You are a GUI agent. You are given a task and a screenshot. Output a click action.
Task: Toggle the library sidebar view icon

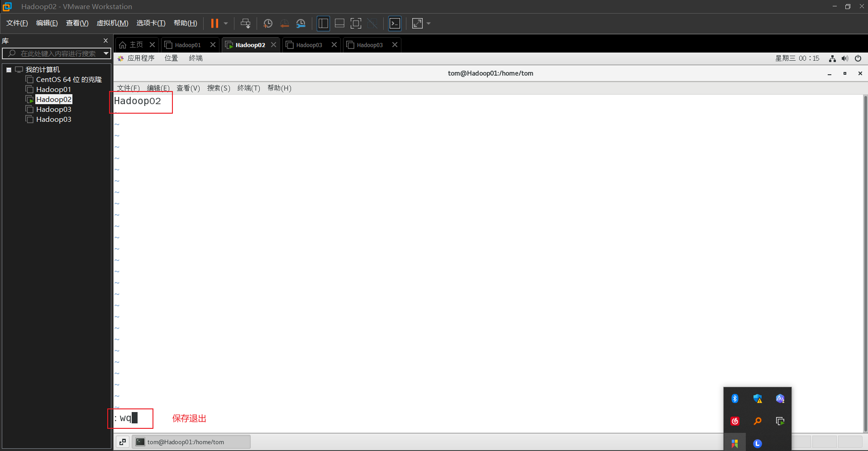[x=323, y=24]
